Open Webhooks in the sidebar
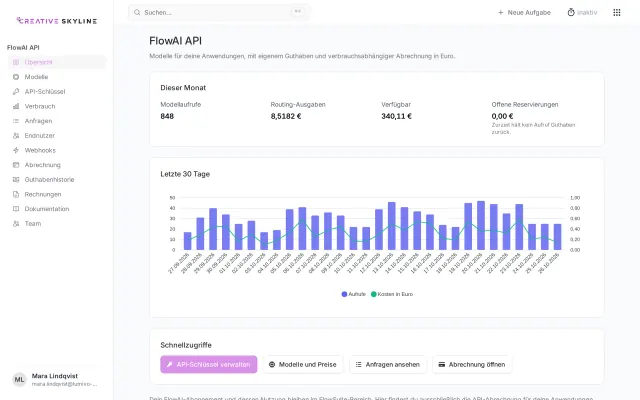Screen dimensions: 640x400 (57, 150)
